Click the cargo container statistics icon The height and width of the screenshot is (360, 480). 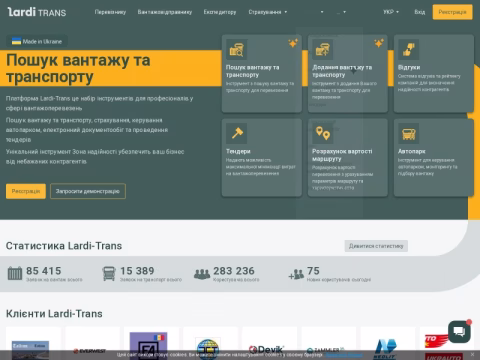point(15,273)
